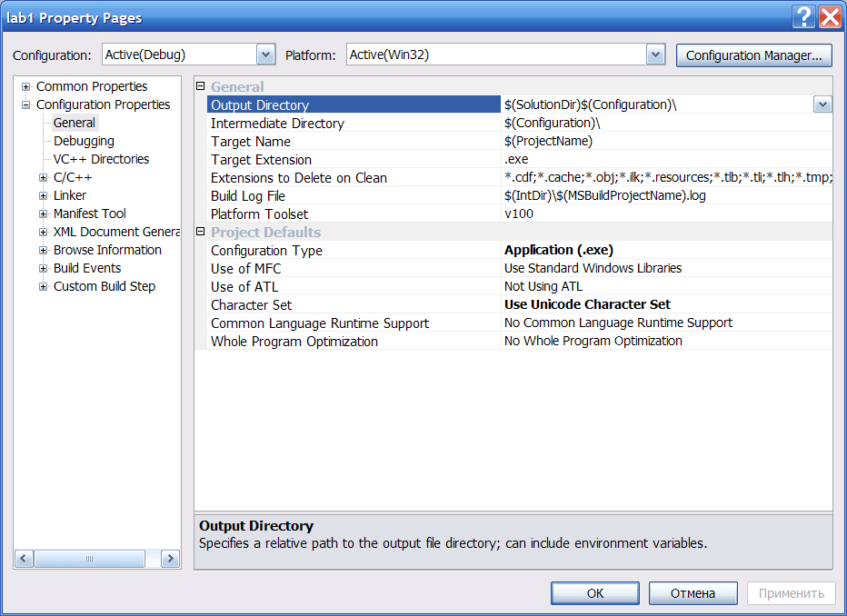The width and height of the screenshot is (847, 616).
Task: Confirm with the OK button
Action: click(x=594, y=593)
